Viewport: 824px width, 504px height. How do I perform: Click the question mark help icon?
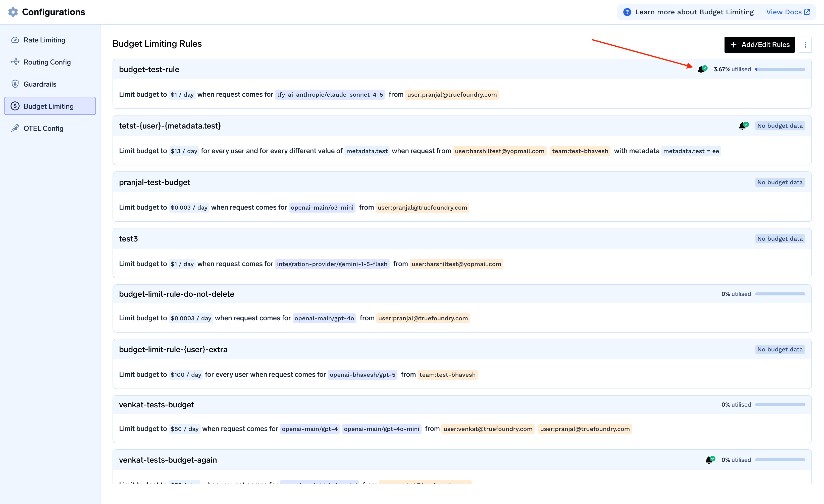click(627, 12)
